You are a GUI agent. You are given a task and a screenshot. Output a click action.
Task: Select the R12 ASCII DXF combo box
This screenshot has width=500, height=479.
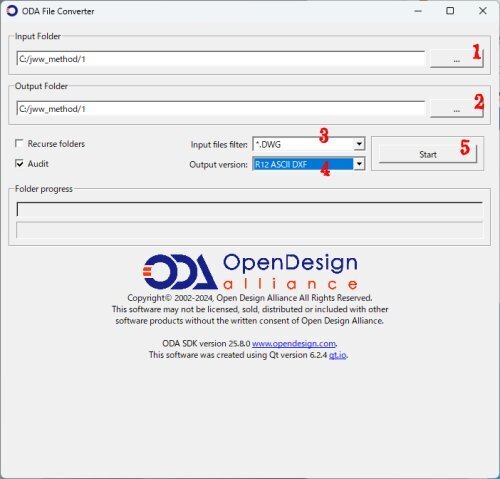coord(309,164)
